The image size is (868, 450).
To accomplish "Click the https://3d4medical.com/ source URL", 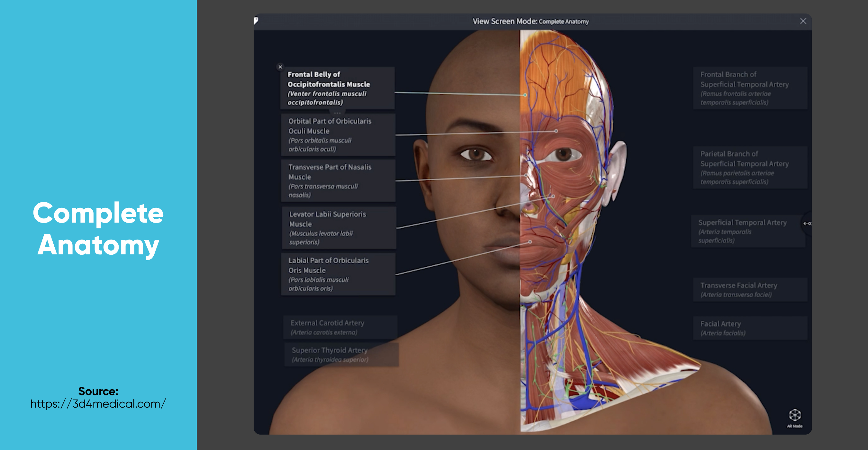I will coord(98,403).
